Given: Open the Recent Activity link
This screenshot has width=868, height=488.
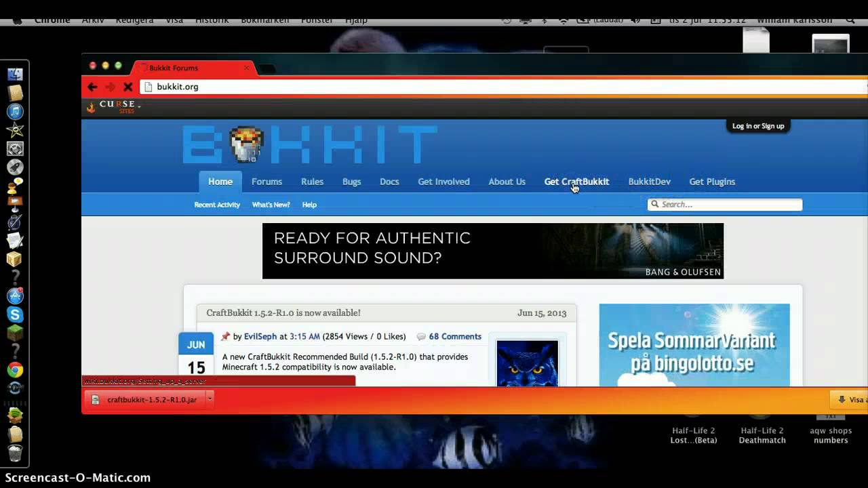Looking at the screenshot, I should tap(217, 205).
